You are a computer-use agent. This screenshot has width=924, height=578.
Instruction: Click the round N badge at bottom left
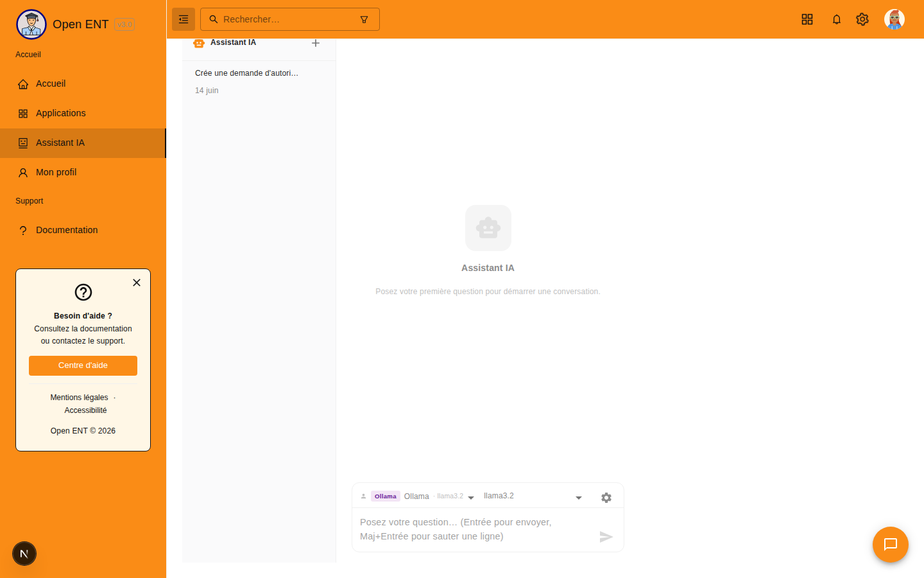tap(24, 554)
